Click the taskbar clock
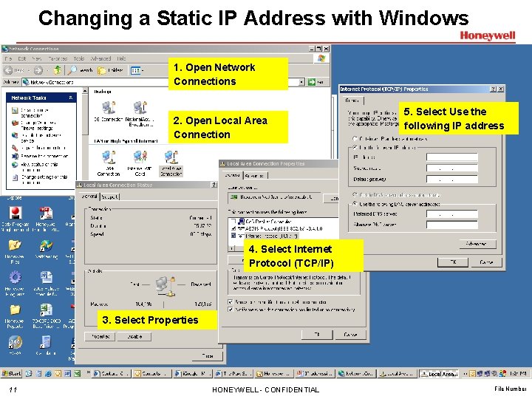 517,374
